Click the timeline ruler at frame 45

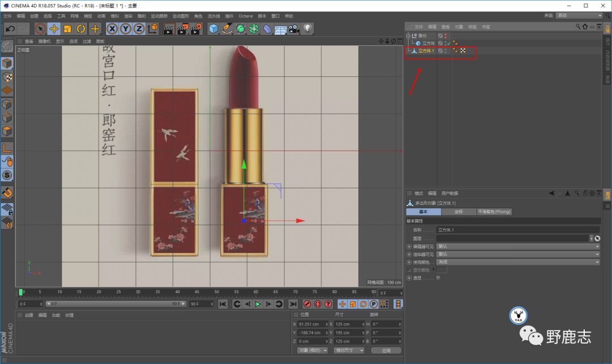197,292
